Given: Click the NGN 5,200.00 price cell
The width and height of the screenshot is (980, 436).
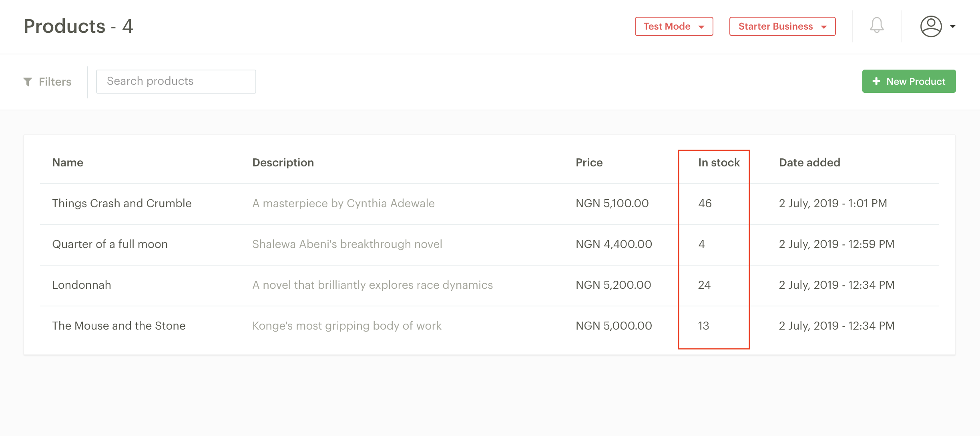Looking at the screenshot, I should pos(613,285).
